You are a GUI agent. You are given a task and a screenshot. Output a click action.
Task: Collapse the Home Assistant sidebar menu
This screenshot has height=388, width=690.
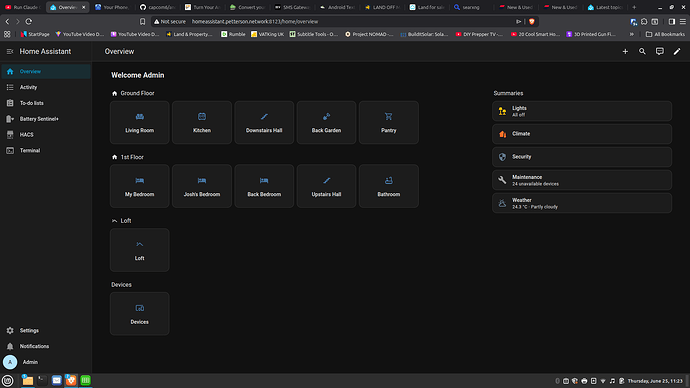click(x=10, y=51)
